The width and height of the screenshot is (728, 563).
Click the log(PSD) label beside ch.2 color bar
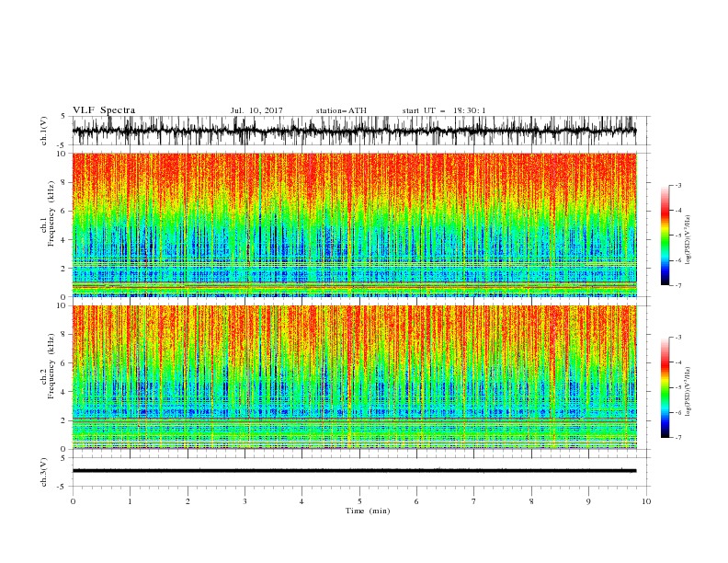[688, 391]
